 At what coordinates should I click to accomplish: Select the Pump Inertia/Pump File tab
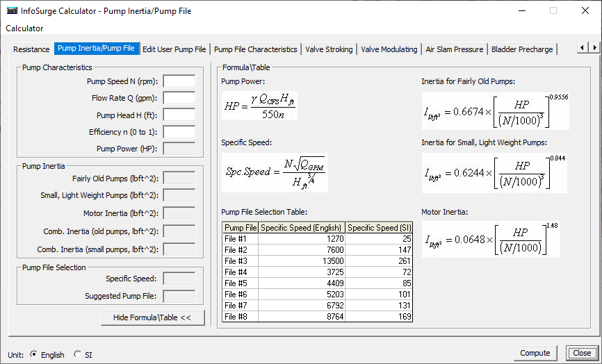(x=97, y=48)
